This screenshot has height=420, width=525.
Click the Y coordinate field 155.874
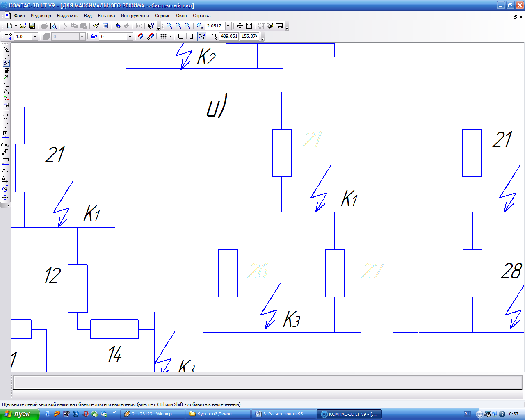tap(249, 36)
